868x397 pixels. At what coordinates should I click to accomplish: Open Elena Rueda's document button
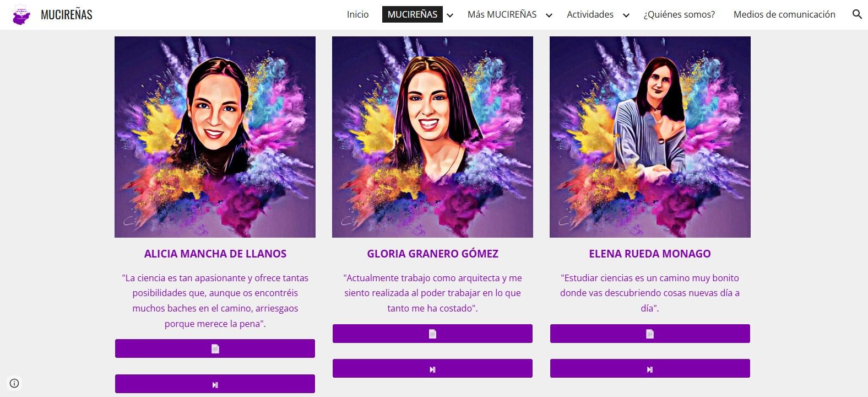tap(650, 334)
